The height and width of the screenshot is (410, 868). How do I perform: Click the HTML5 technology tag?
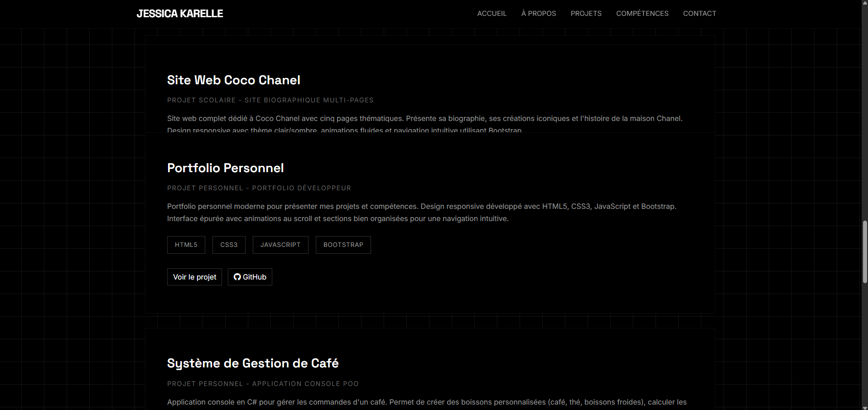point(186,245)
